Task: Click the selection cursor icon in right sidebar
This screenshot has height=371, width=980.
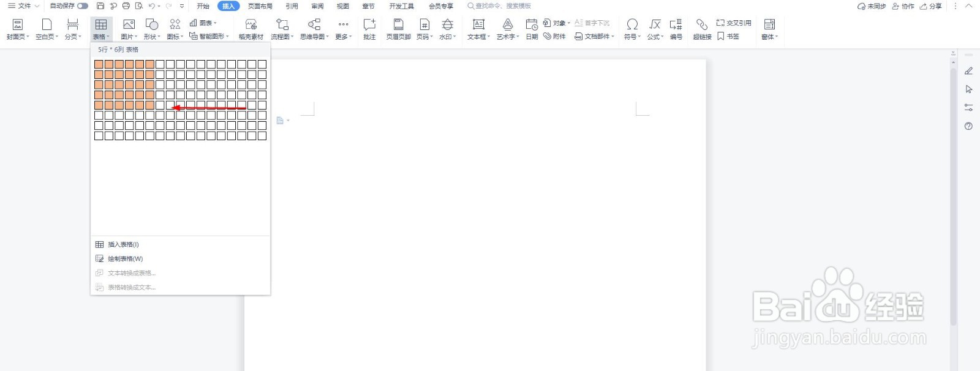Action: 968,89
